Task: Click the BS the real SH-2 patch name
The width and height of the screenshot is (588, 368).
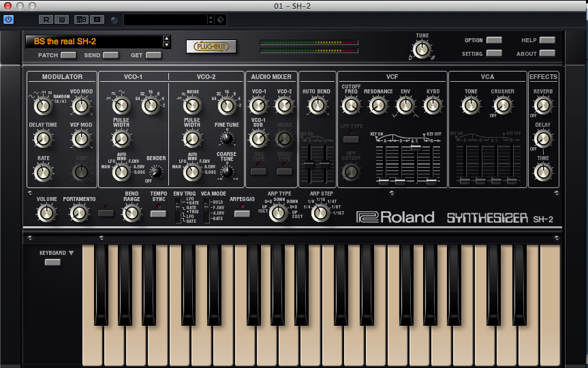Action: [65, 42]
